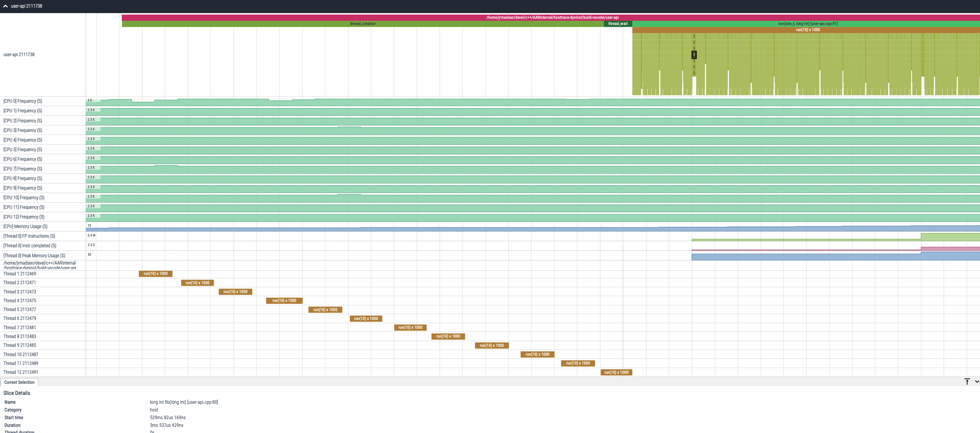Click the Duration value in Slice Details
The height and width of the screenshot is (433, 980).
pyautogui.click(x=166, y=425)
